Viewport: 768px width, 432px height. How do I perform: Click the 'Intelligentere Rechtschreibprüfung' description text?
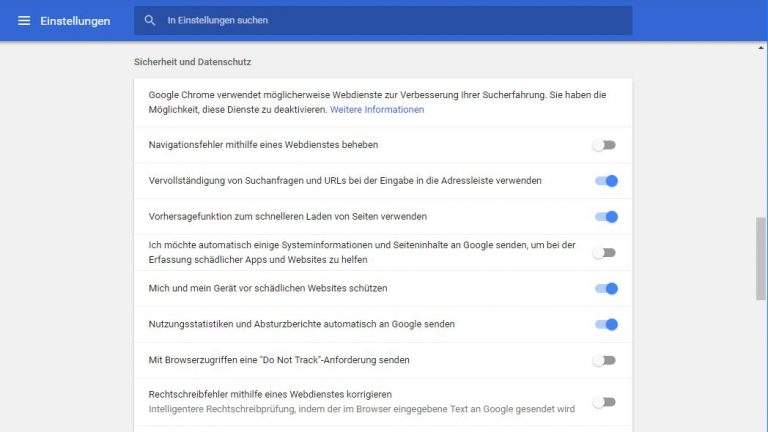coord(361,409)
